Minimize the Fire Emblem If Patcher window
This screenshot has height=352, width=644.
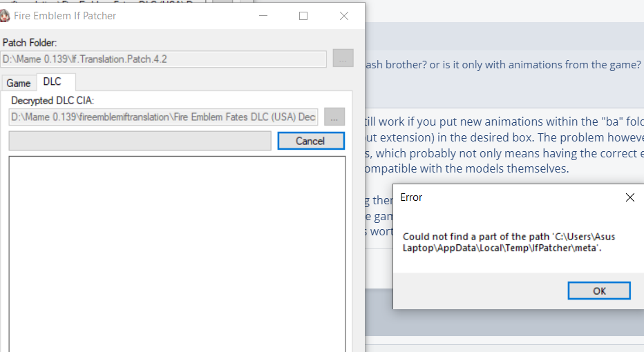tap(263, 16)
